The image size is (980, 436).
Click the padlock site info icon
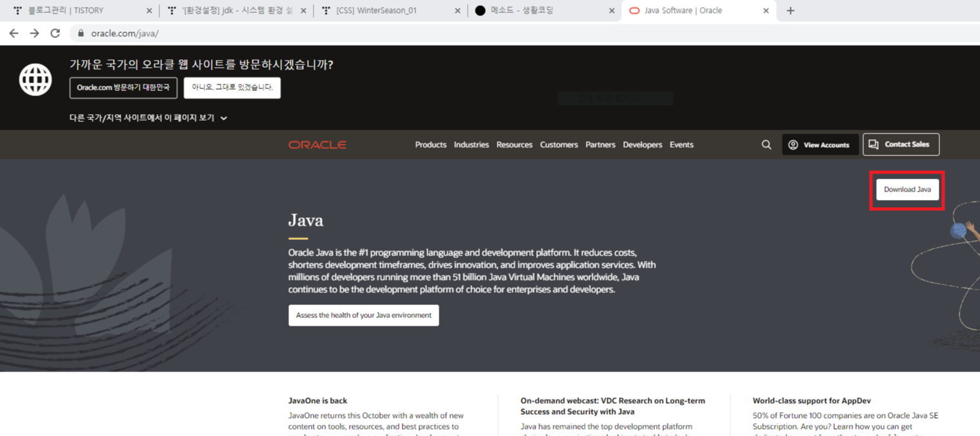81,34
